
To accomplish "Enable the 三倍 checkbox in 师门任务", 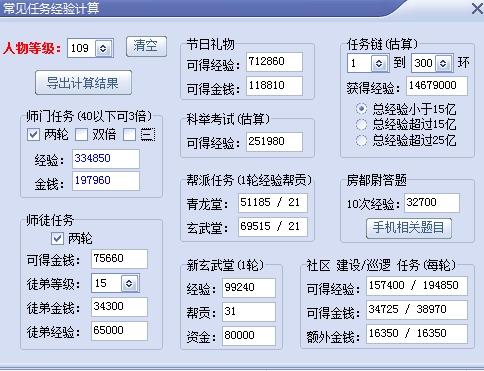I will [129, 135].
